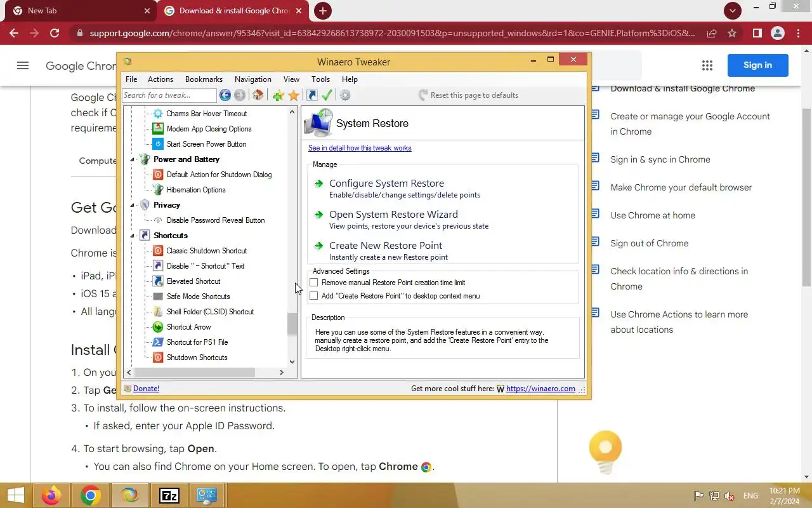Bookmark this page with Chrome's star icon
This screenshot has width=812, height=508.
click(732, 33)
